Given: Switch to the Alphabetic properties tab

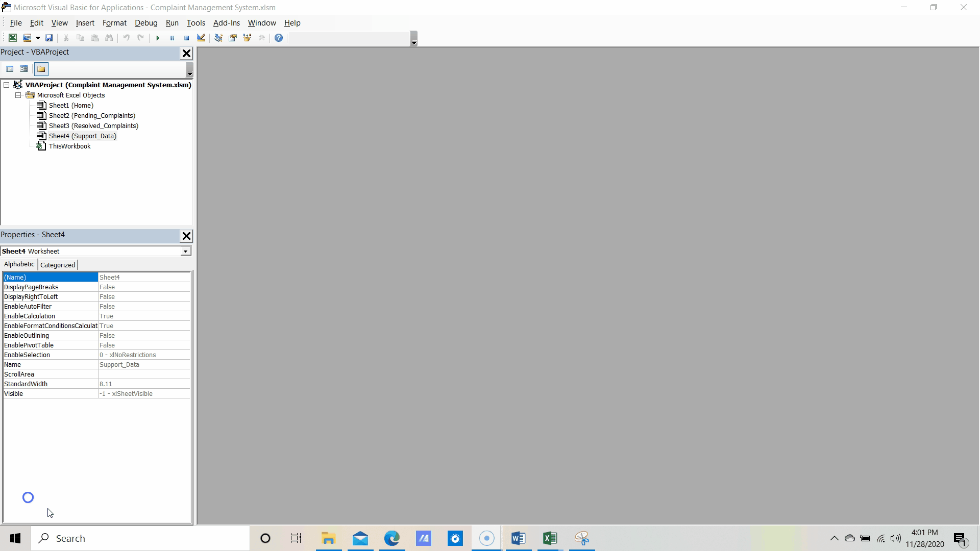Looking at the screenshot, I should click(19, 264).
